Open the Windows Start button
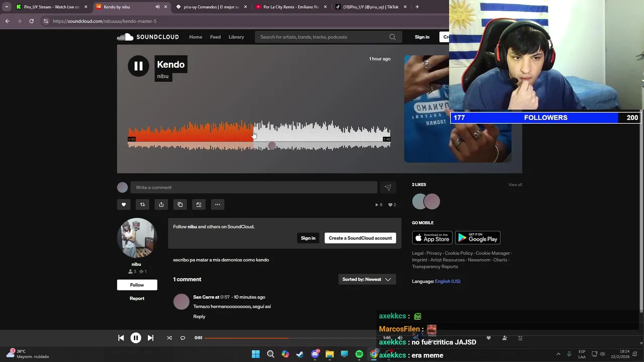Screen dimensions: 644x362 [256, 354]
